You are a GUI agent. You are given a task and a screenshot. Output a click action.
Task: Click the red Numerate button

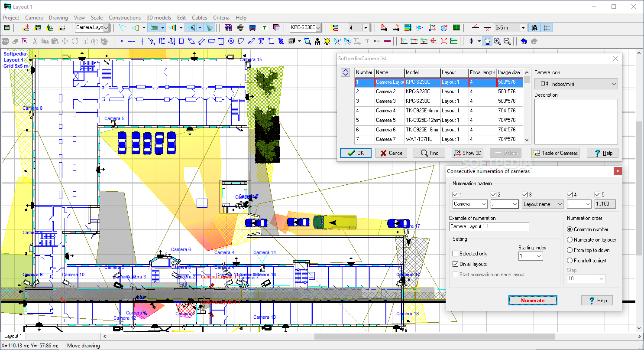click(533, 300)
